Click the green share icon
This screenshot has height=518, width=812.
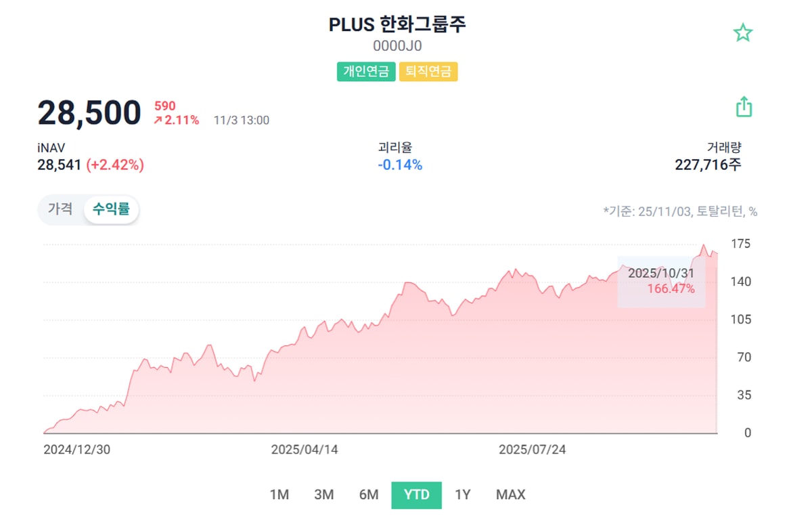(744, 107)
